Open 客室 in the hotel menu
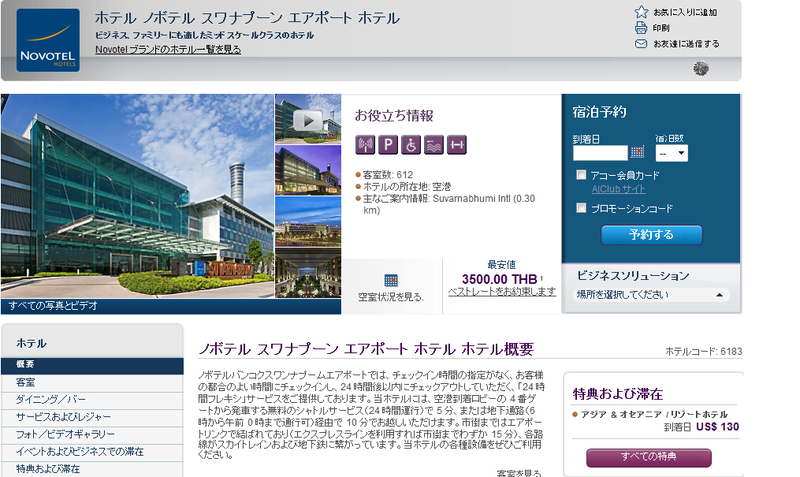This screenshot has height=477, width=800. [x=92, y=382]
